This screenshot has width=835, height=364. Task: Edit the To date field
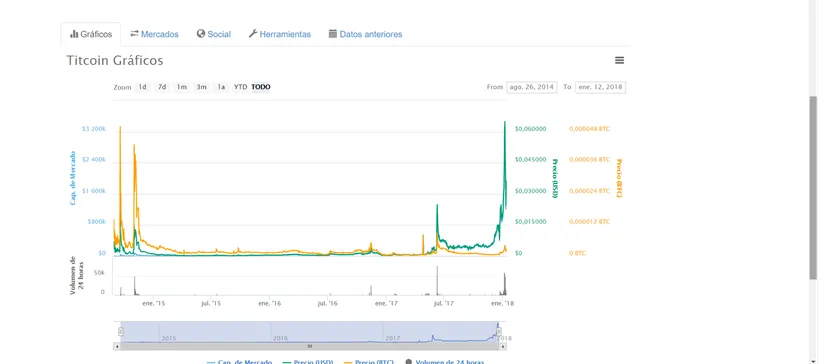coord(601,87)
